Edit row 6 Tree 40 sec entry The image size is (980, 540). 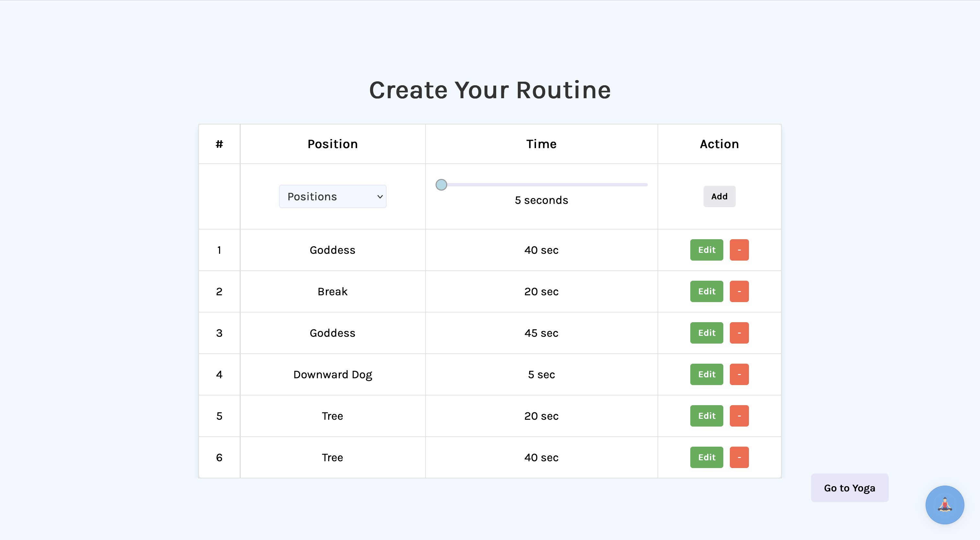click(706, 457)
